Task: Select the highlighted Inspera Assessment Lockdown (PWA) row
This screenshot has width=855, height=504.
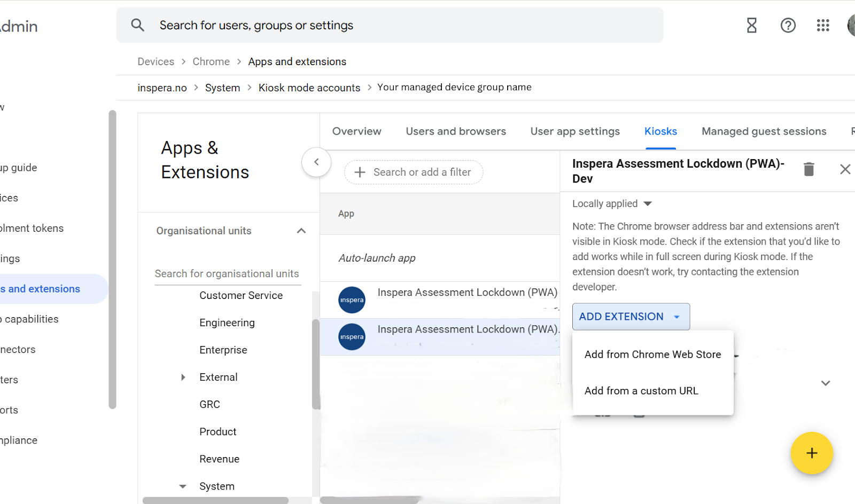Action: tap(440, 337)
